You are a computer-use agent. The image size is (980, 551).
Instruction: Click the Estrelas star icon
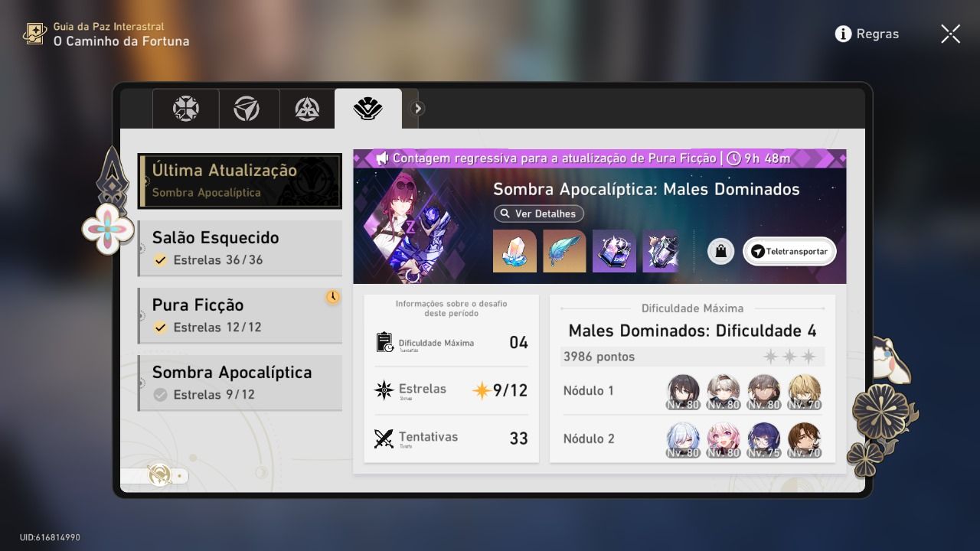(x=384, y=390)
